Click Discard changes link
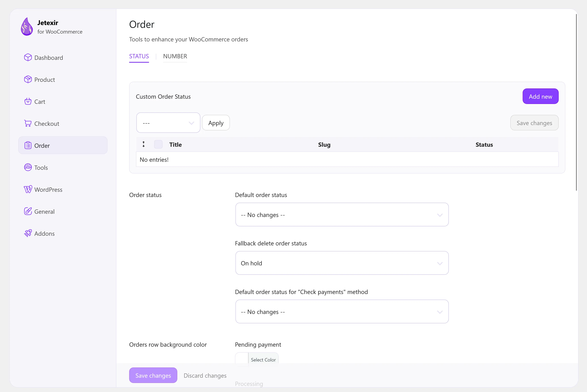 click(x=205, y=375)
